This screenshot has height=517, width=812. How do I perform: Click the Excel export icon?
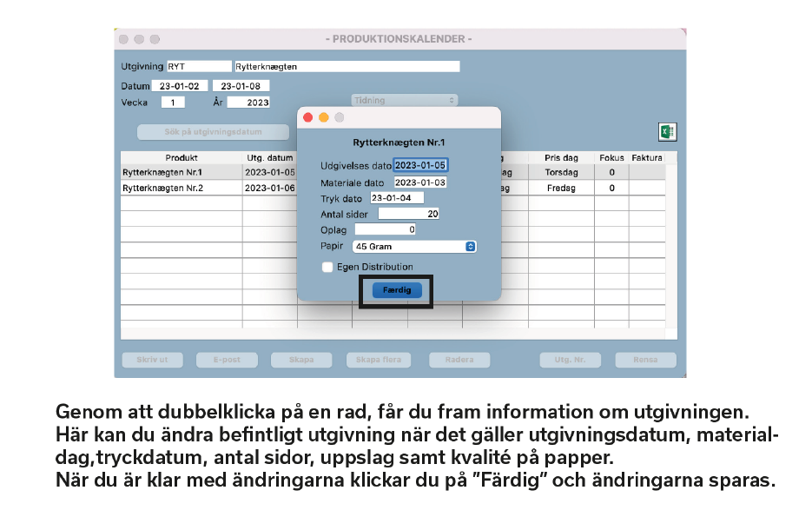coord(667,132)
